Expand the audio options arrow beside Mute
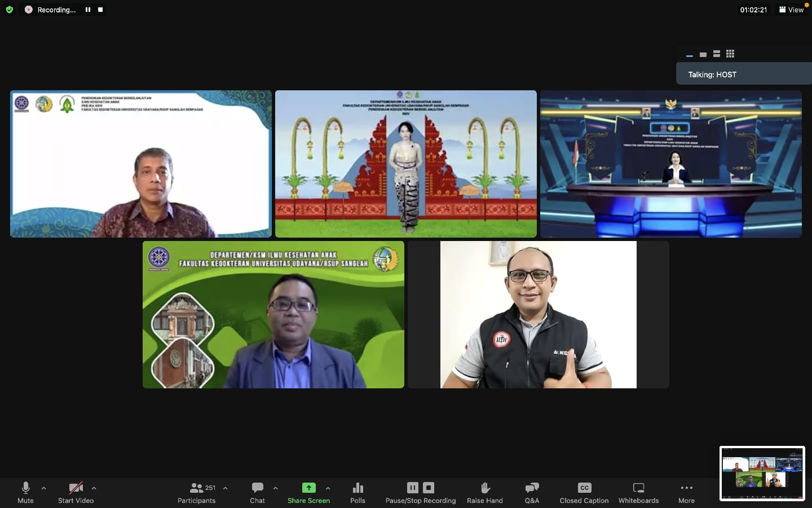The height and width of the screenshot is (508, 812). pyautogui.click(x=44, y=488)
